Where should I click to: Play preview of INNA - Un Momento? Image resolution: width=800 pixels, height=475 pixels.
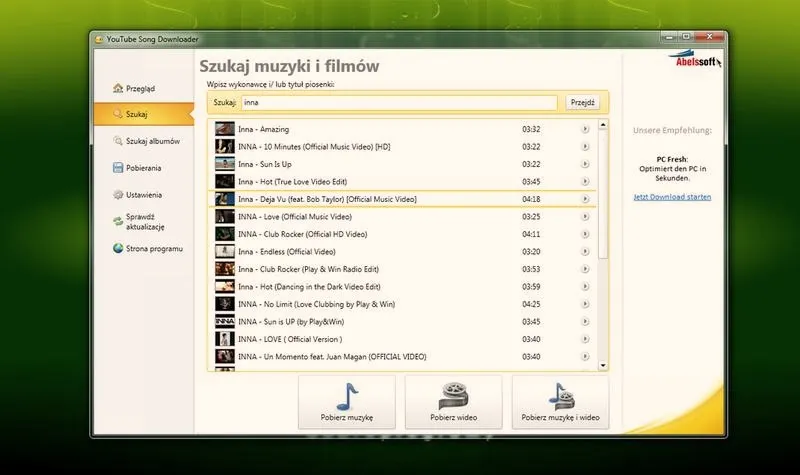pos(585,356)
